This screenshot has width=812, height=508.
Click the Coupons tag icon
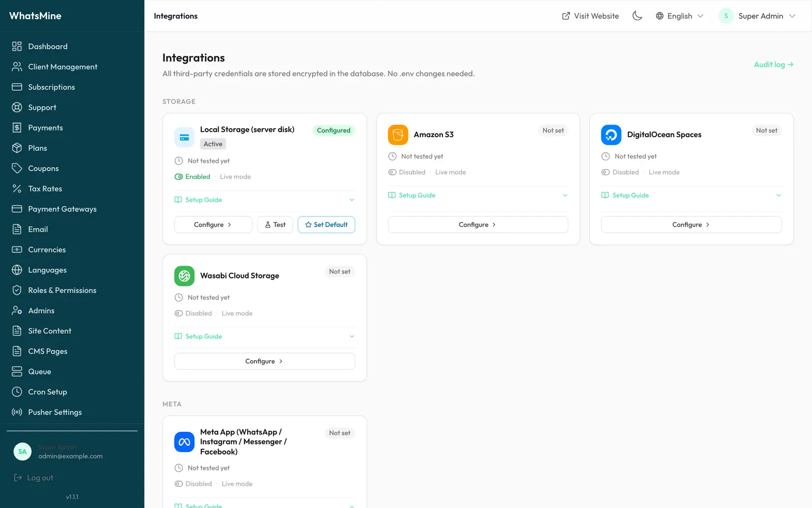pyautogui.click(x=17, y=168)
